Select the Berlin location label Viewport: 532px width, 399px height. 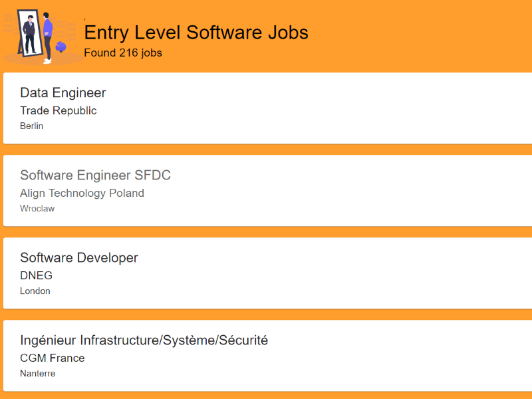pos(32,126)
